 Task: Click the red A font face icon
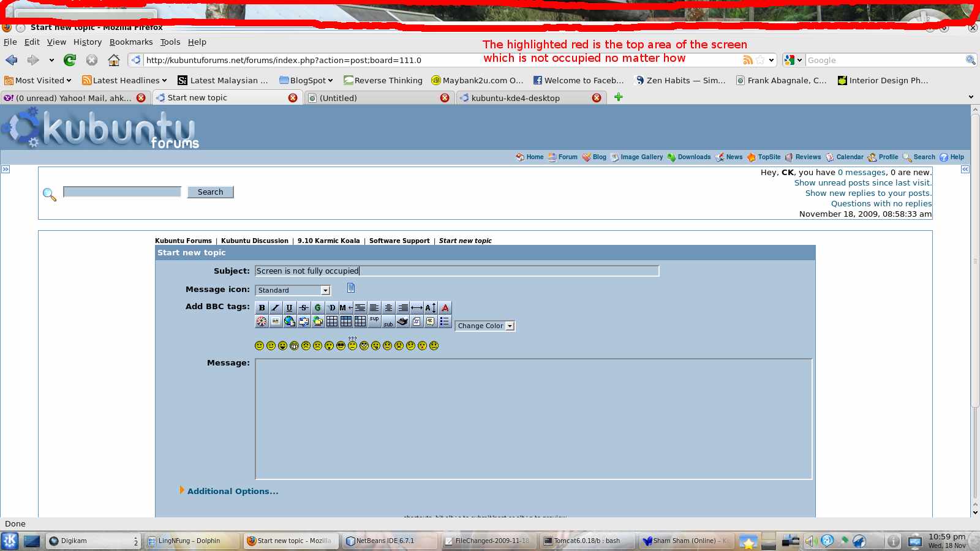tap(445, 308)
